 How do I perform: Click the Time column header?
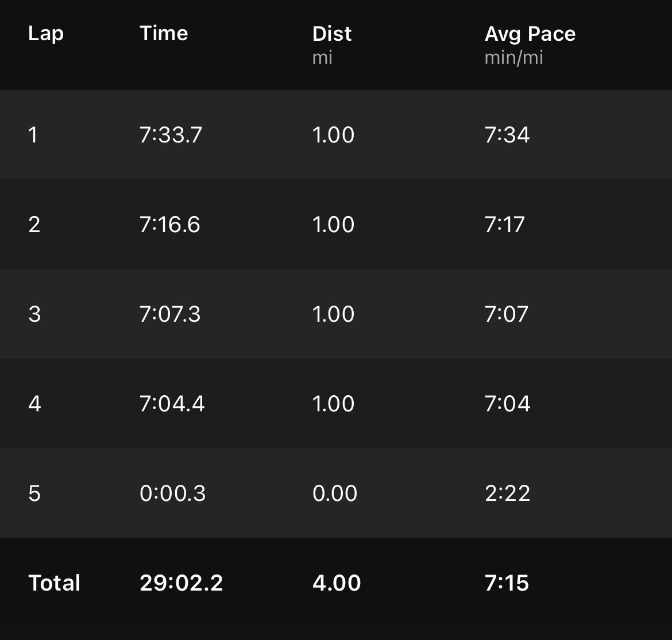[x=164, y=33]
